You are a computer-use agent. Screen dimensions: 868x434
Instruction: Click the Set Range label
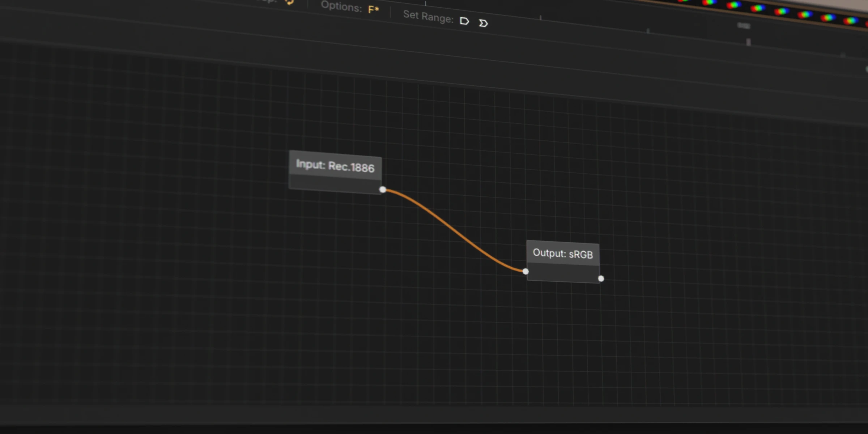428,16
